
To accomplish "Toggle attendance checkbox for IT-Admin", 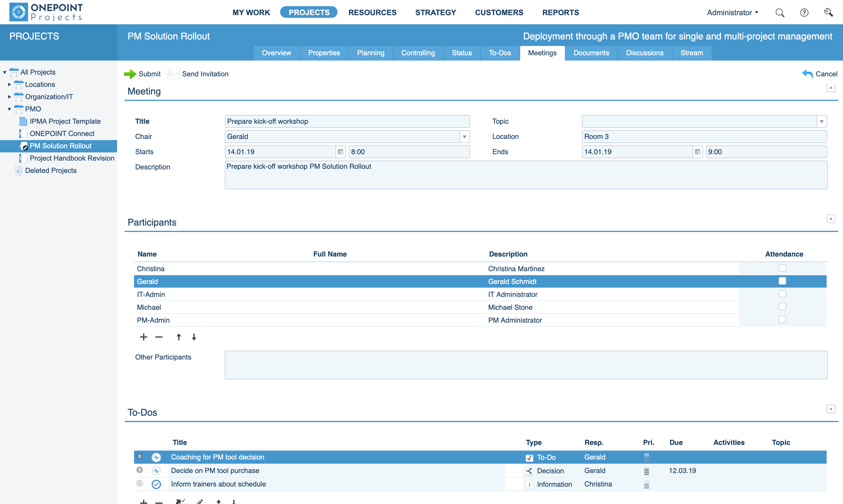I will click(782, 294).
